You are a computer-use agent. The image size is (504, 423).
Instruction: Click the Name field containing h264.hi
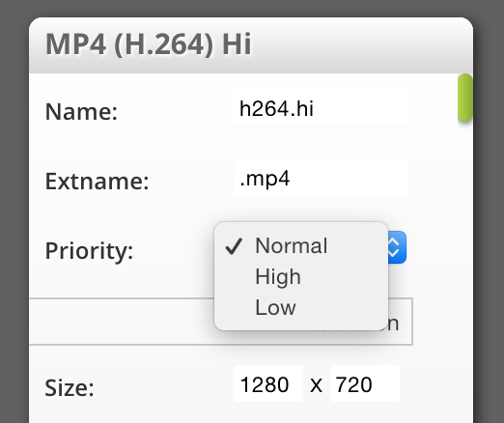[x=321, y=108]
